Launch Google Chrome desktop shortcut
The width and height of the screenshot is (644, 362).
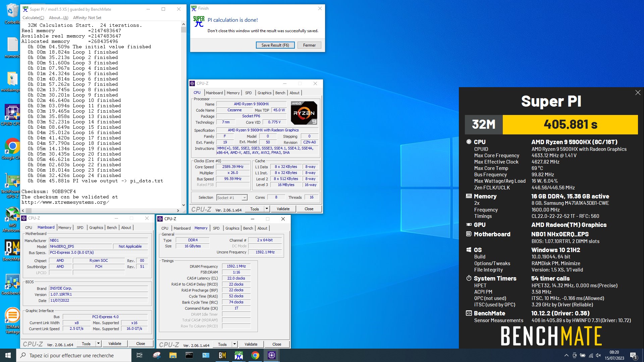pos(12,149)
